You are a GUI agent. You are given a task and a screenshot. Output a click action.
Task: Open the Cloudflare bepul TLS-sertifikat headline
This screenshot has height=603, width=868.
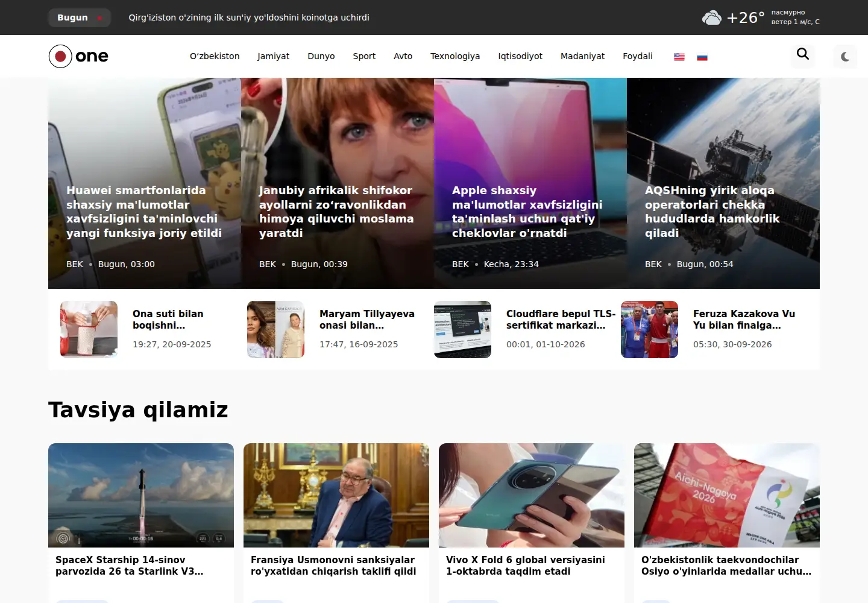click(561, 320)
